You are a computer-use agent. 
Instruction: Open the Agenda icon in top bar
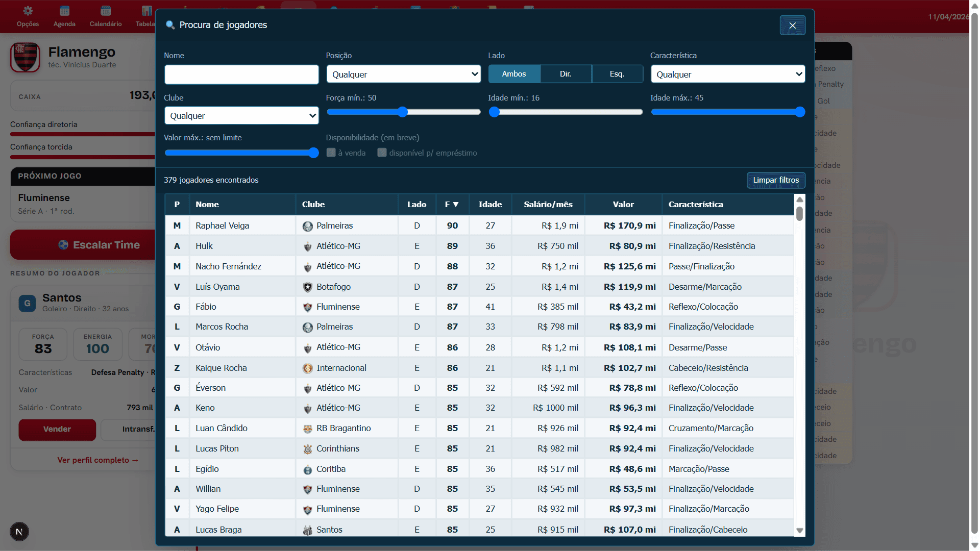click(64, 11)
